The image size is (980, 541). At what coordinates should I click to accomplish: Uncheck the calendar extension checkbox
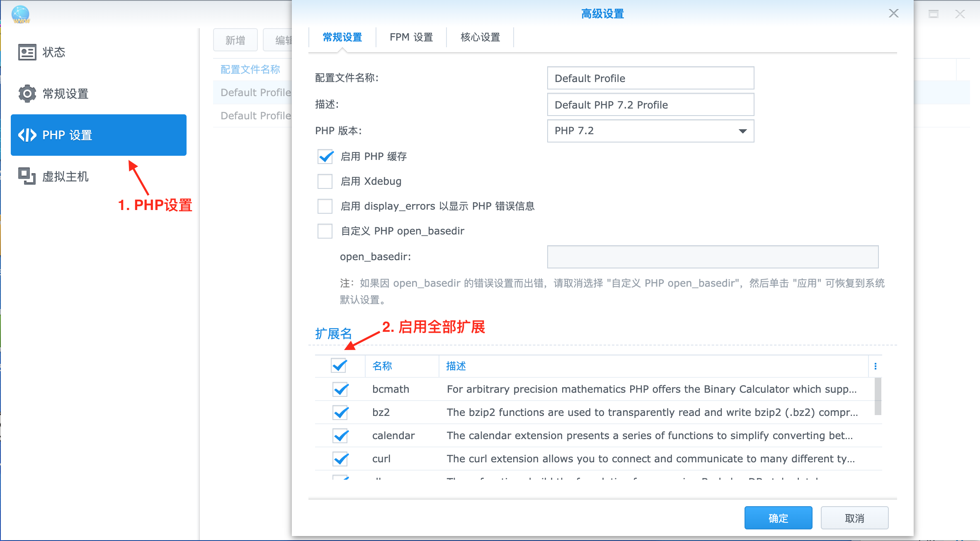(x=341, y=435)
